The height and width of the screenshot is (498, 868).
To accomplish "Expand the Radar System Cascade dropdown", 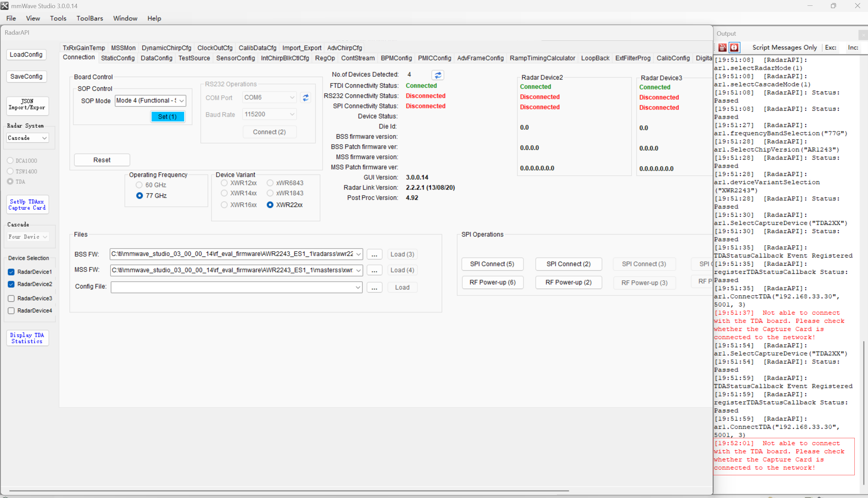I will tap(44, 138).
